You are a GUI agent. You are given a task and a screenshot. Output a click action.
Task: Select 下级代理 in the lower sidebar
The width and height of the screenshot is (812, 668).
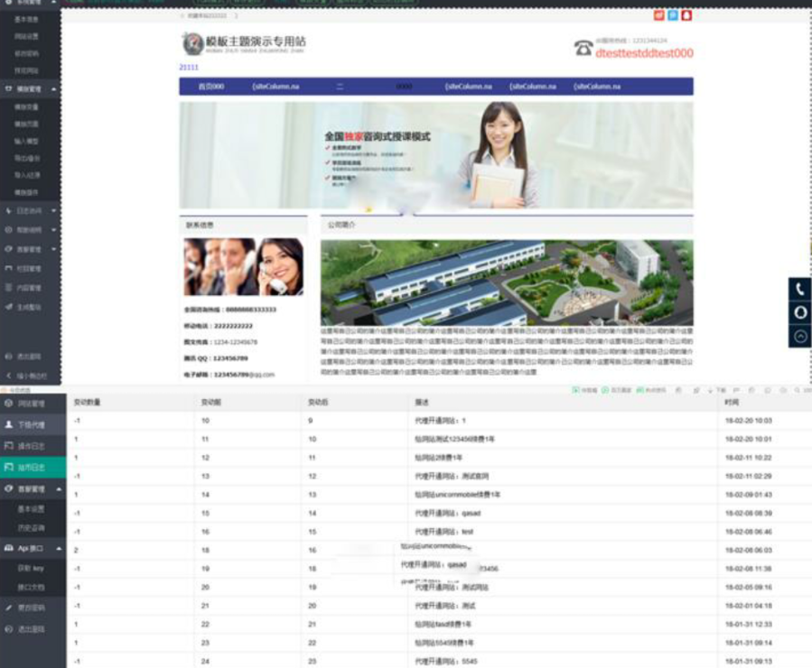point(33,425)
